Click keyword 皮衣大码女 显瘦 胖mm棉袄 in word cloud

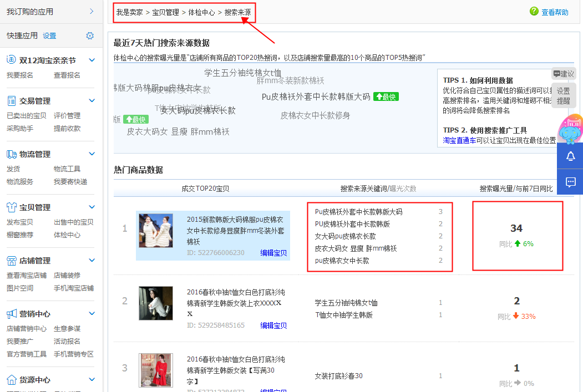point(178,132)
